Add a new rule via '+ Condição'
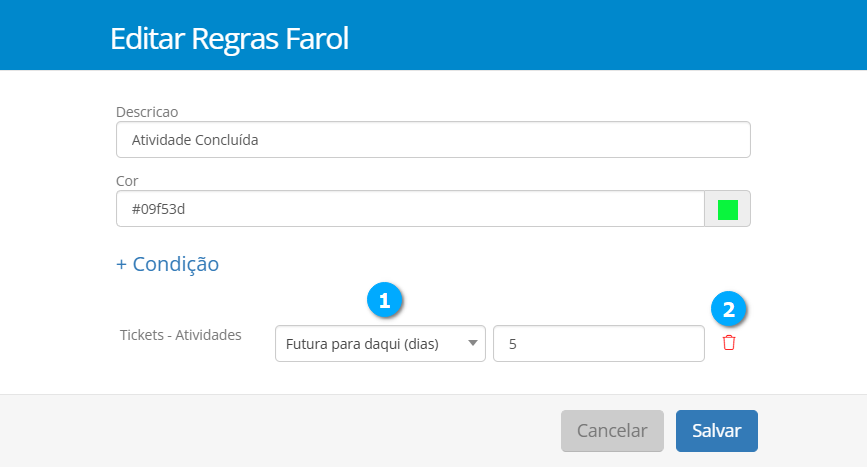Image resolution: width=867 pixels, height=467 pixels. (x=168, y=264)
